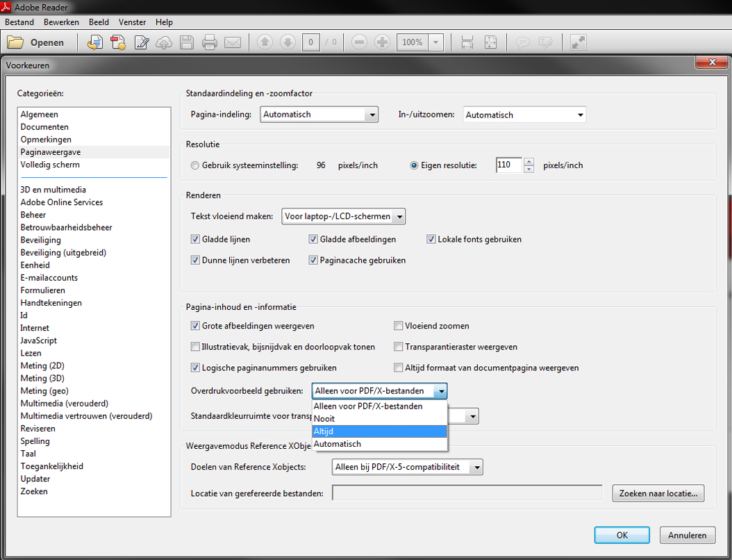Enable Altijd formaat van documentpagina weergeven

click(398, 368)
